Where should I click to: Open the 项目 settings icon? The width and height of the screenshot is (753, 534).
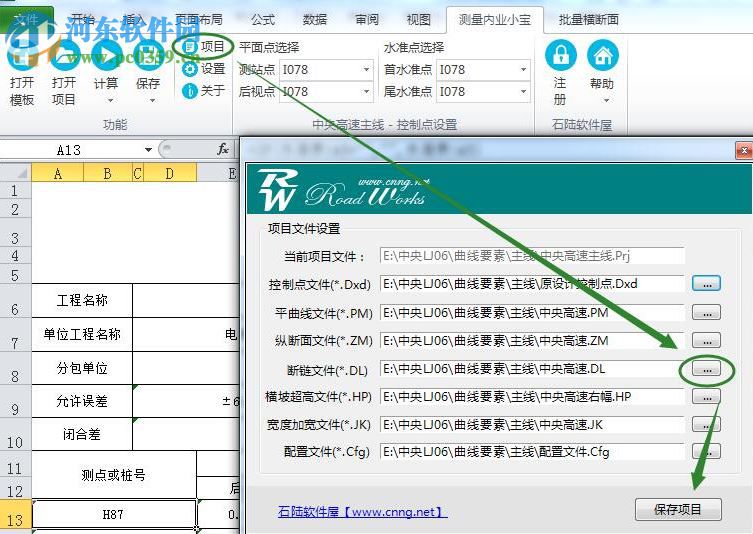click(x=190, y=47)
